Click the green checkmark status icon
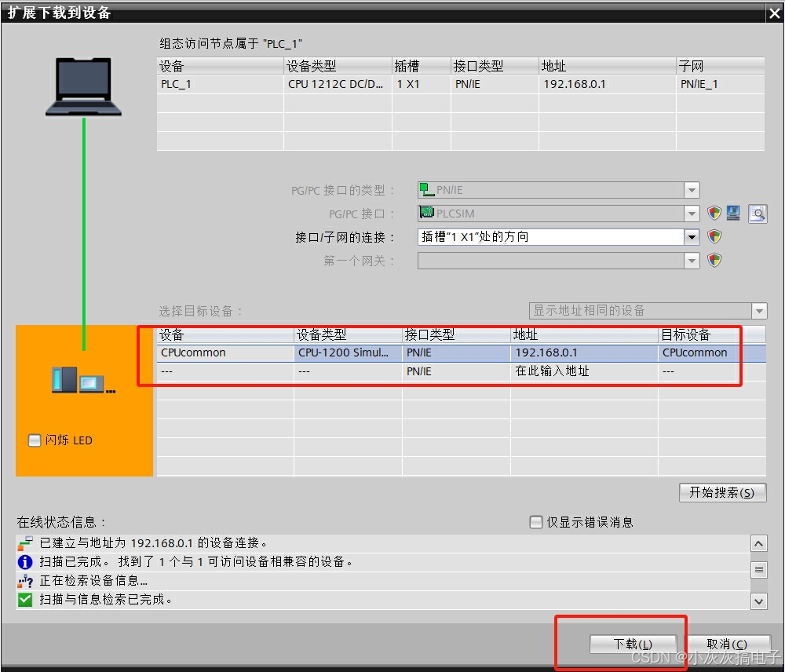The image size is (785, 672). click(x=25, y=600)
